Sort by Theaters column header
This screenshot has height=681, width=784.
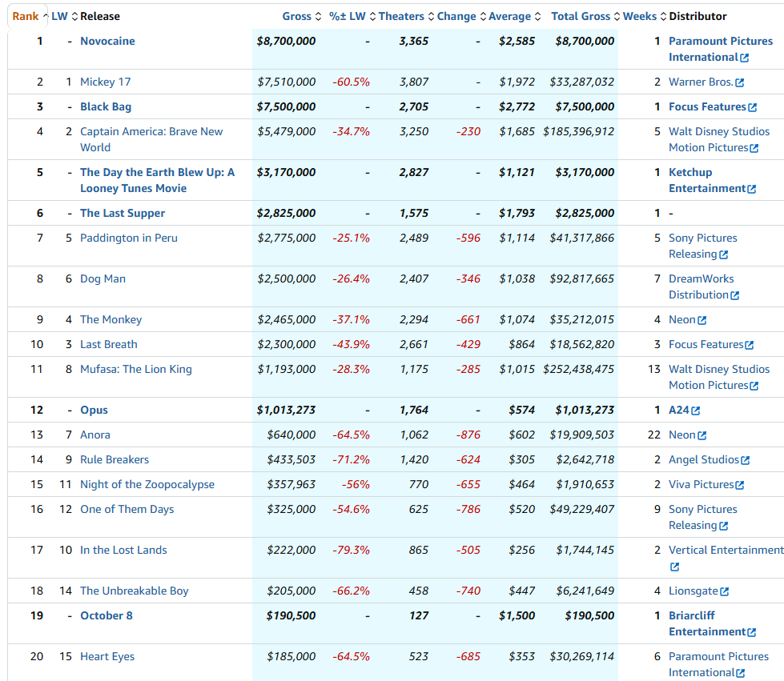(401, 16)
